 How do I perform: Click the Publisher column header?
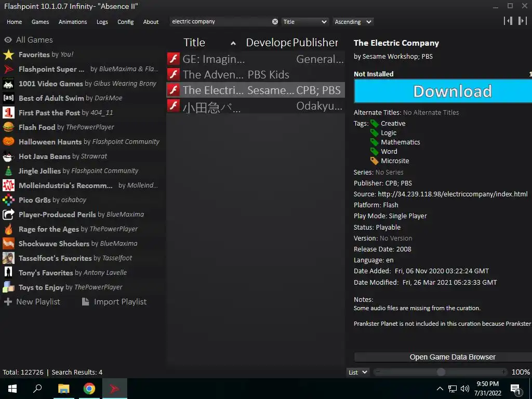(x=315, y=43)
